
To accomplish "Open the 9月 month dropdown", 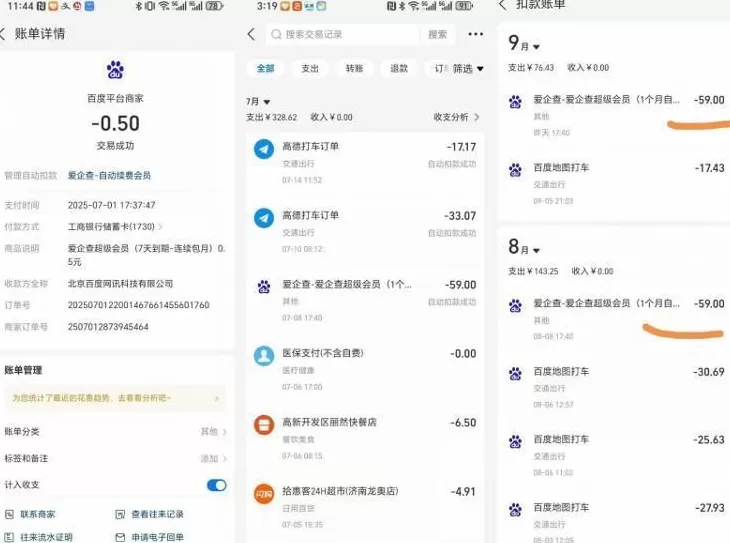I will pyautogui.click(x=524, y=43).
